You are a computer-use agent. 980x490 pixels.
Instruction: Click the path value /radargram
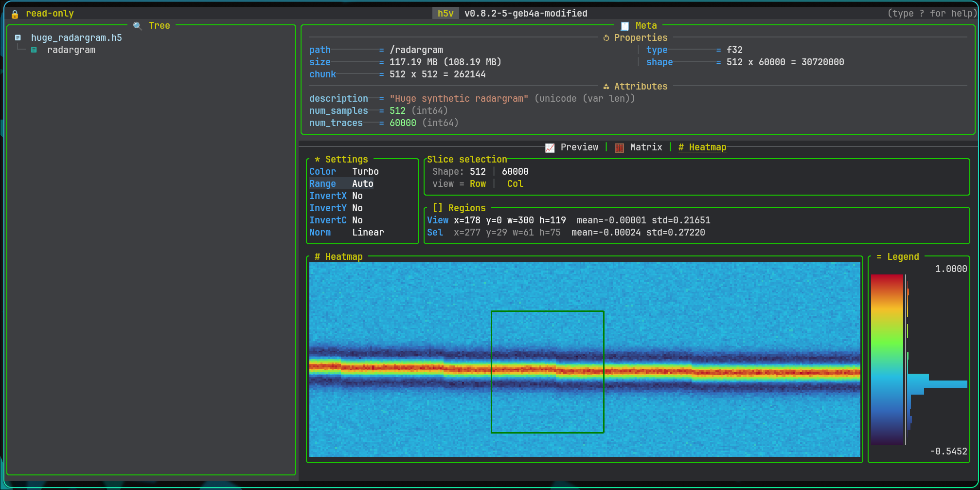[416, 50]
